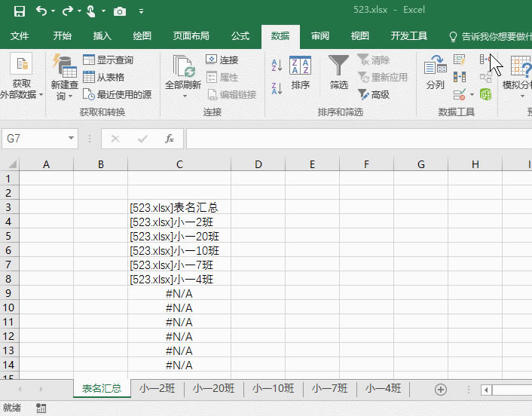532x416 pixels.
Task: Switch to the 小一10班 sheet tab
Action: click(x=273, y=389)
